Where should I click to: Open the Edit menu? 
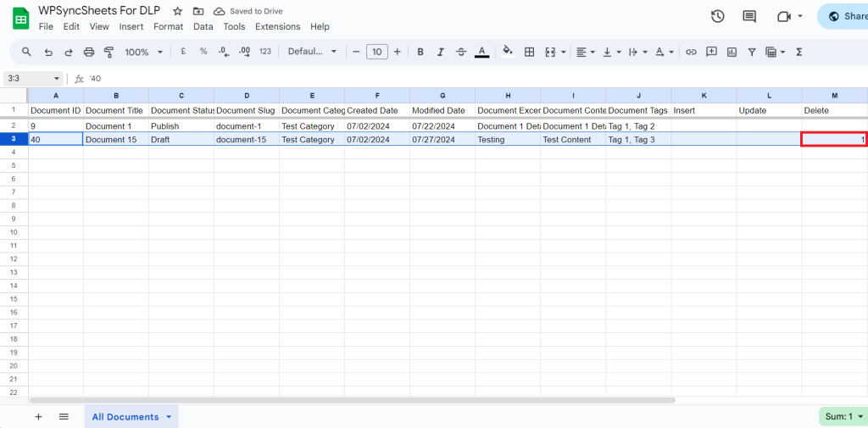(71, 26)
